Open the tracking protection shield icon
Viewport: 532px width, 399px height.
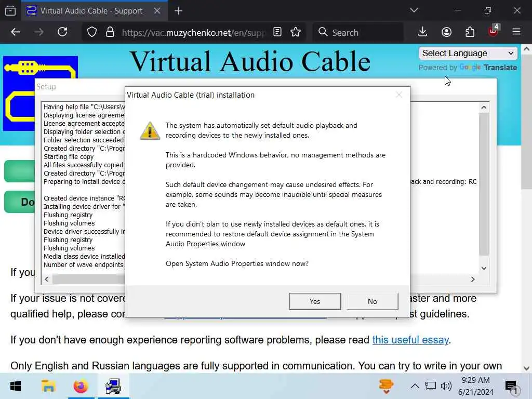92,32
